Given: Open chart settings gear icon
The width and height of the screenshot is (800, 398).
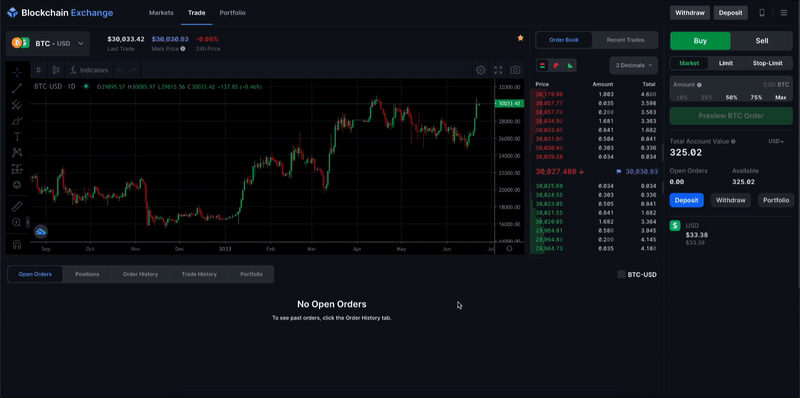Looking at the screenshot, I should [481, 70].
